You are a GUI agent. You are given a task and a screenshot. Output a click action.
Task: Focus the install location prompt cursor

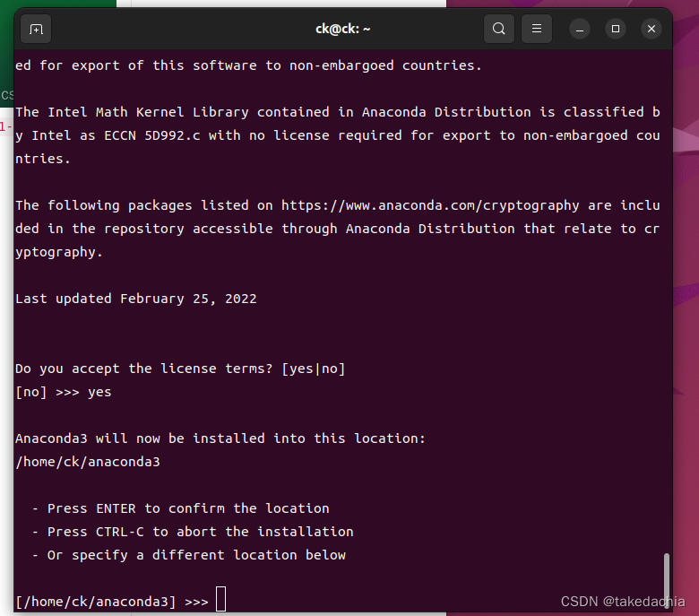click(220, 599)
